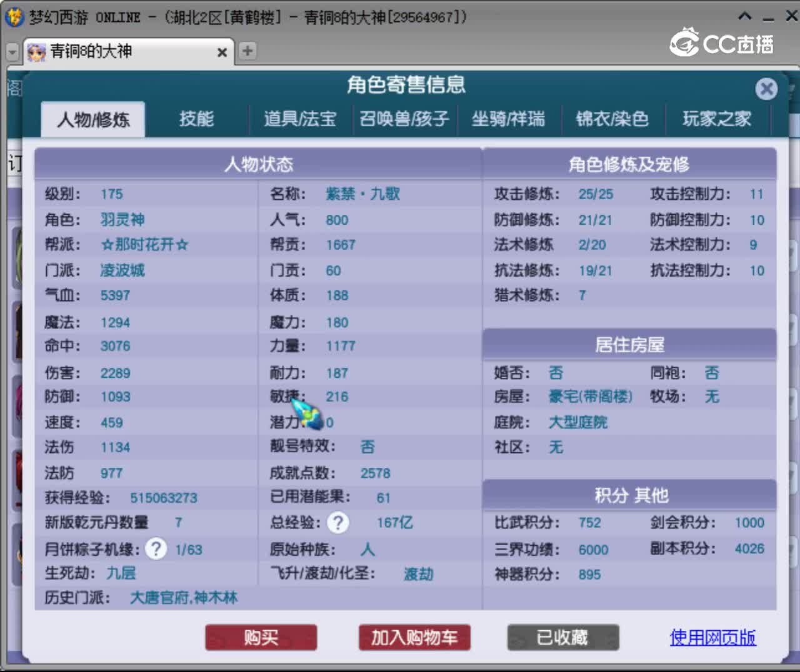Screen dimensions: 800x672
Task: Click the 已收藏 button
Action: click(x=562, y=638)
